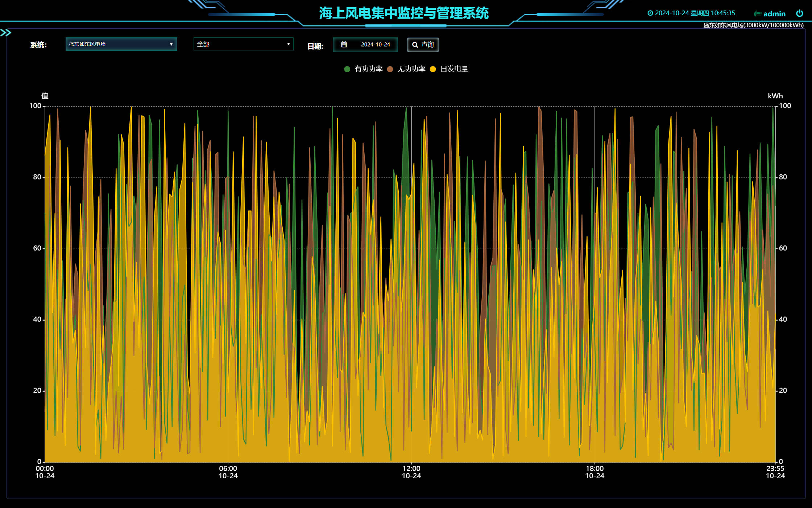Click the yellow 日发电量 legend dot
This screenshot has height=508, width=812.
coord(433,69)
